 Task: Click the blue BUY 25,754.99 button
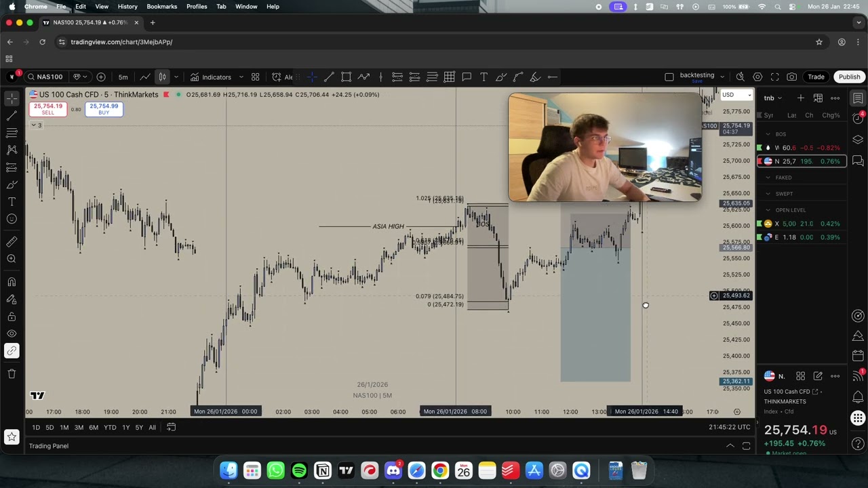coord(104,108)
